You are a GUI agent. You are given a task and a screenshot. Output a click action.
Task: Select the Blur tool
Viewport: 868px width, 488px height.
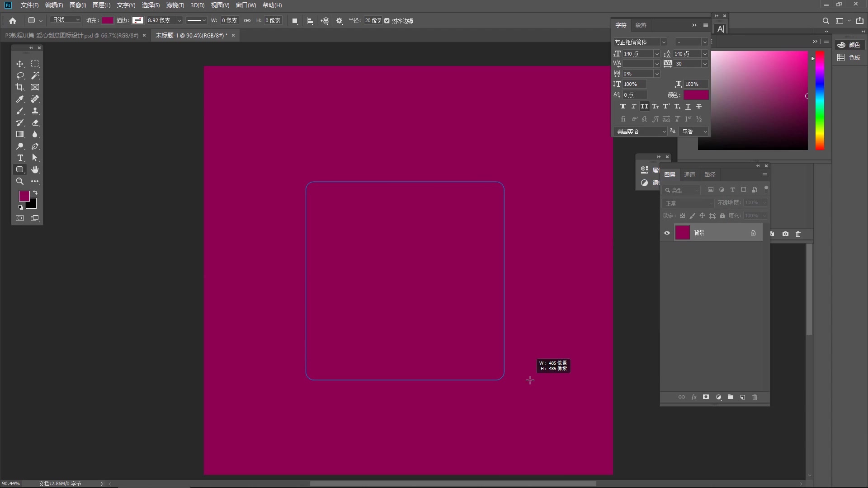[x=35, y=135]
